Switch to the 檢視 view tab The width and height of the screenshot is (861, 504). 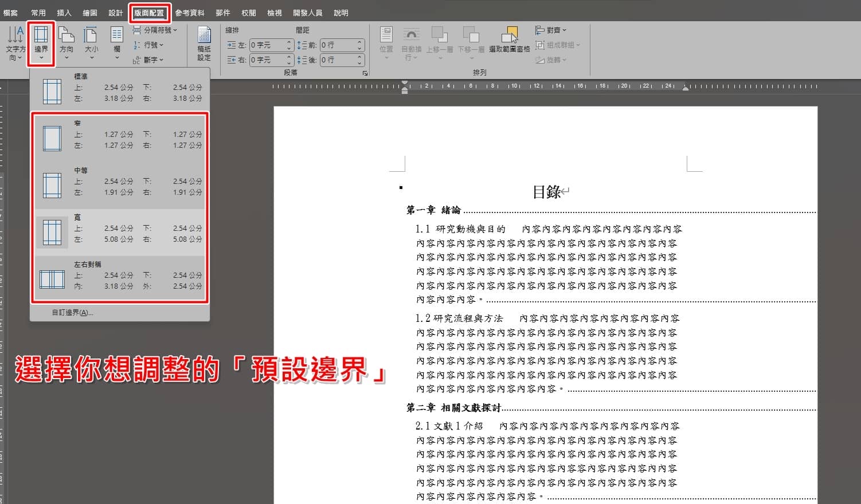275,13
